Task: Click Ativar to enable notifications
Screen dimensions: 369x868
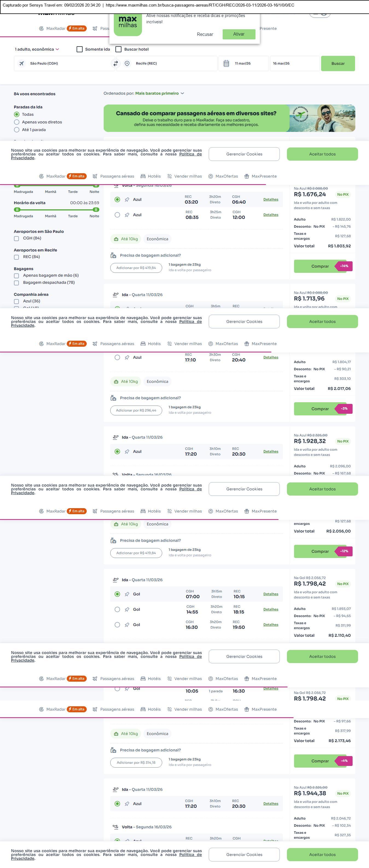Action: click(x=239, y=34)
